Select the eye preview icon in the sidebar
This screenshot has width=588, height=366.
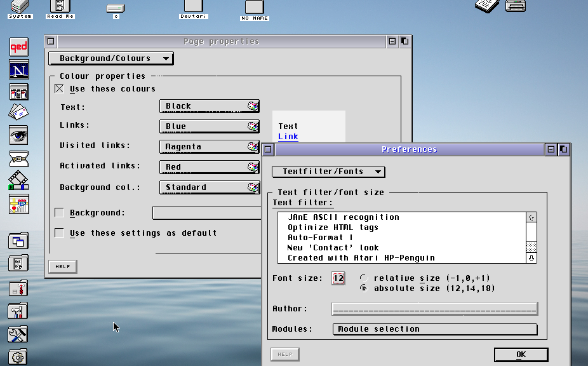point(18,135)
